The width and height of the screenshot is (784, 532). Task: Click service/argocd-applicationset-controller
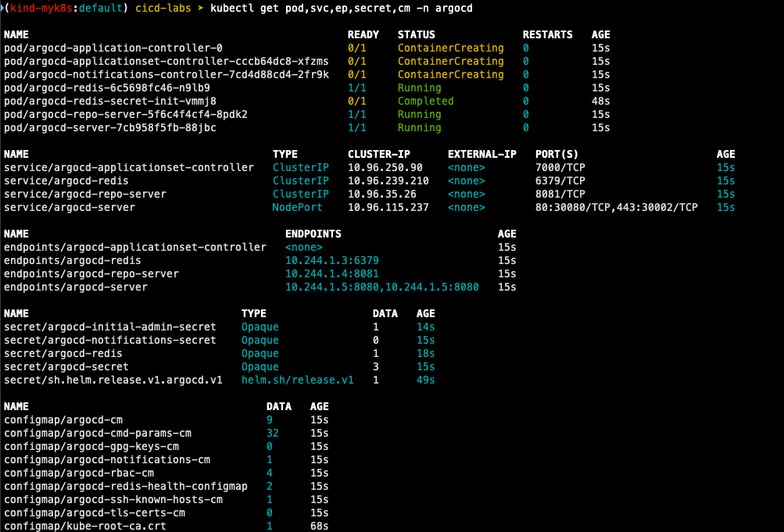[x=129, y=167]
